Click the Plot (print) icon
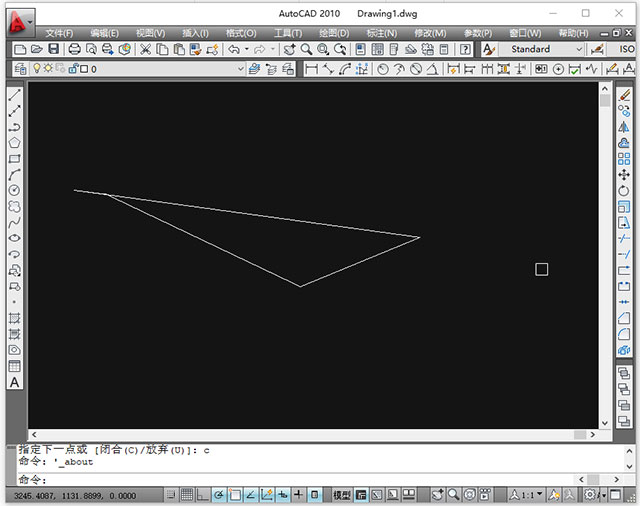The height and width of the screenshot is (506, 640). pos(74,49)
